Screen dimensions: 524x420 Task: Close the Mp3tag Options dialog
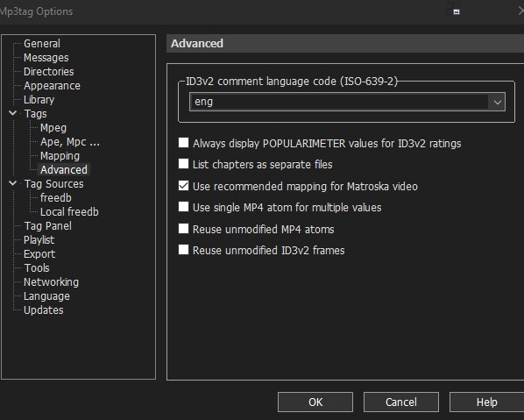[x=520, y=11]
